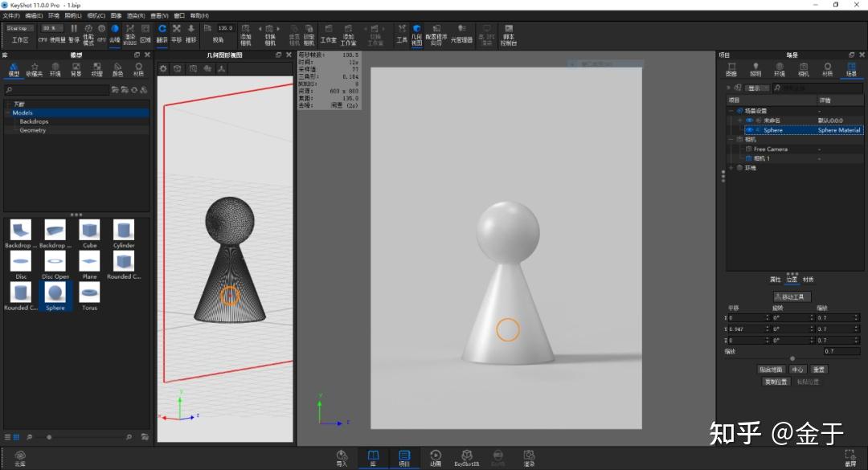
Task: Expand the 环境 node in scene tree
Action: (731, 168)
